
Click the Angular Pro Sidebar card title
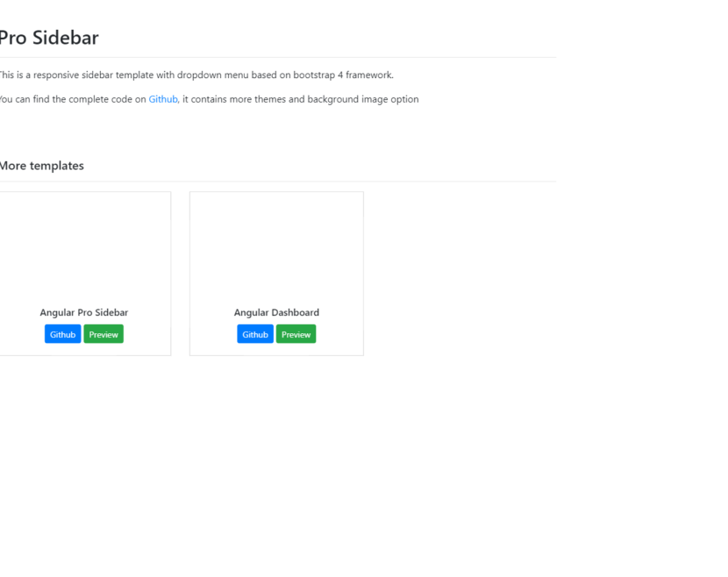(x=84, y=312)
